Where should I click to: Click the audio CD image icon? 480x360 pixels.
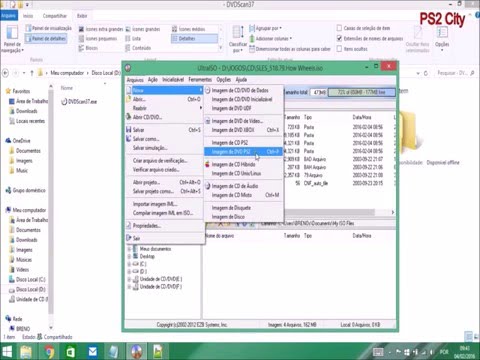coord(208,186)
